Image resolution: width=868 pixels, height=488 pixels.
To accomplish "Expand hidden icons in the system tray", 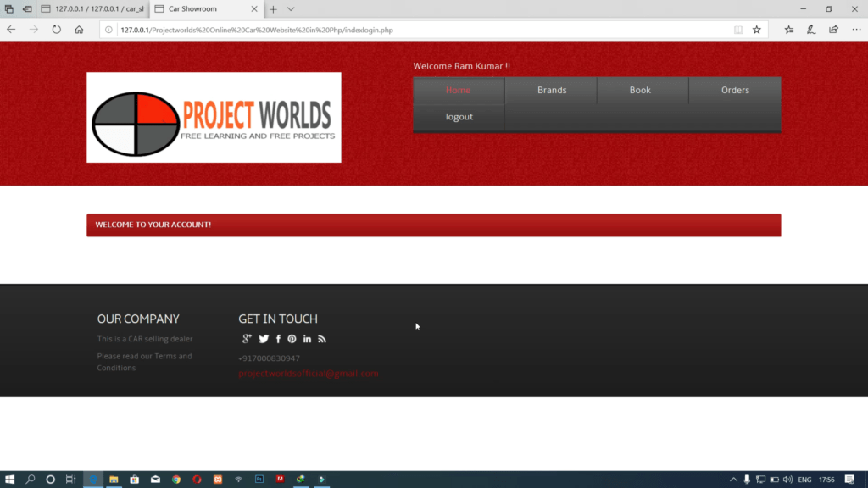I will 734,480.
